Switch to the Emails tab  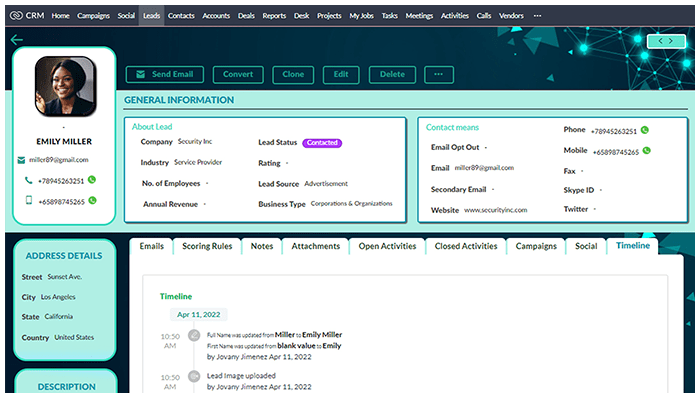(x=151, y=246)
